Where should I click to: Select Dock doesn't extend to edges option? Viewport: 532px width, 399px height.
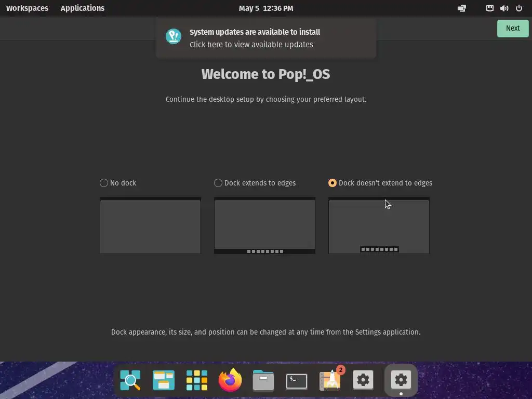380,183
